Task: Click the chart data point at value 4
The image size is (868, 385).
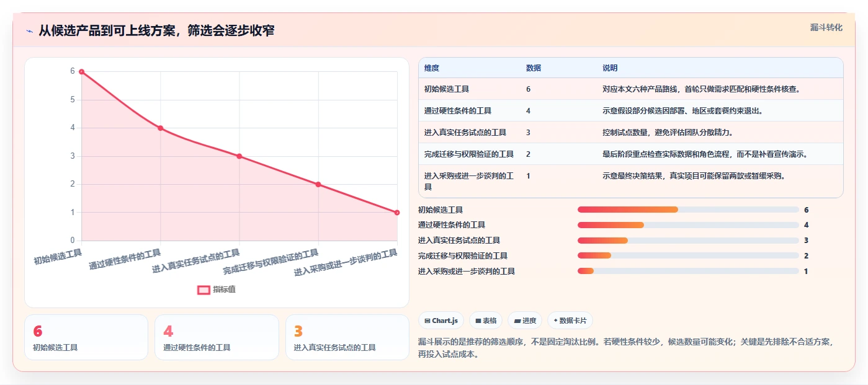Action: tap(161, 128)
